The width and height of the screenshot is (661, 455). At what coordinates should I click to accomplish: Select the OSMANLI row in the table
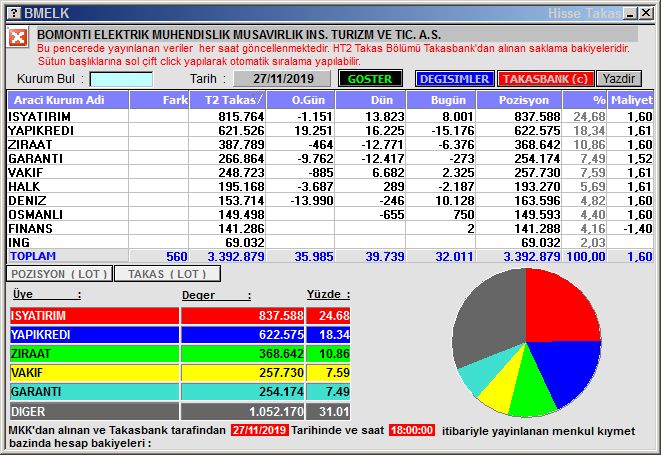[330, 214]
